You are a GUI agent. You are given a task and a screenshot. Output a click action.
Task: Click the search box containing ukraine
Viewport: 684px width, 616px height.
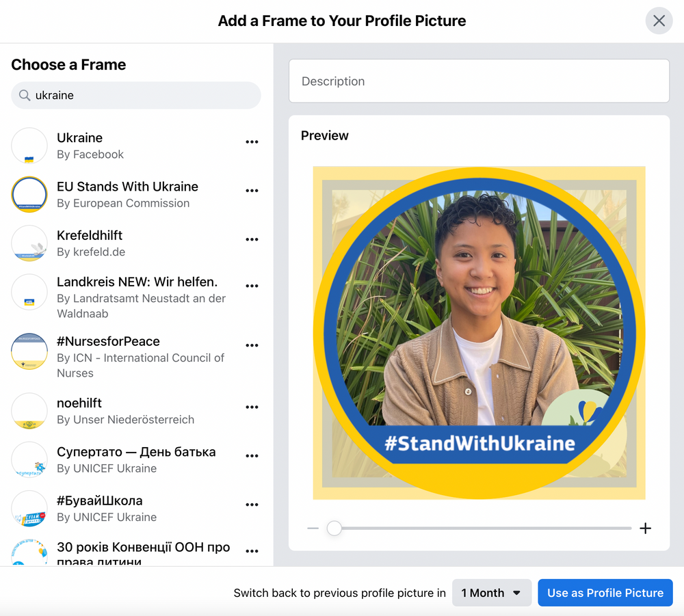point(135,95)
